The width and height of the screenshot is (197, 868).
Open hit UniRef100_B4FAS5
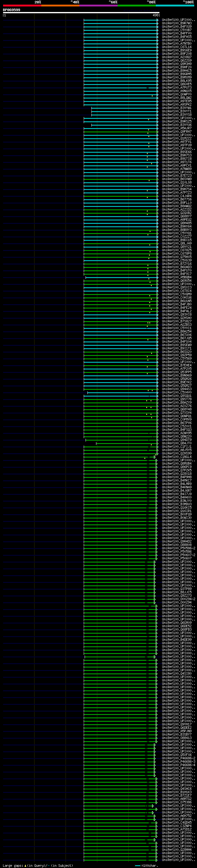pos(177,37)
